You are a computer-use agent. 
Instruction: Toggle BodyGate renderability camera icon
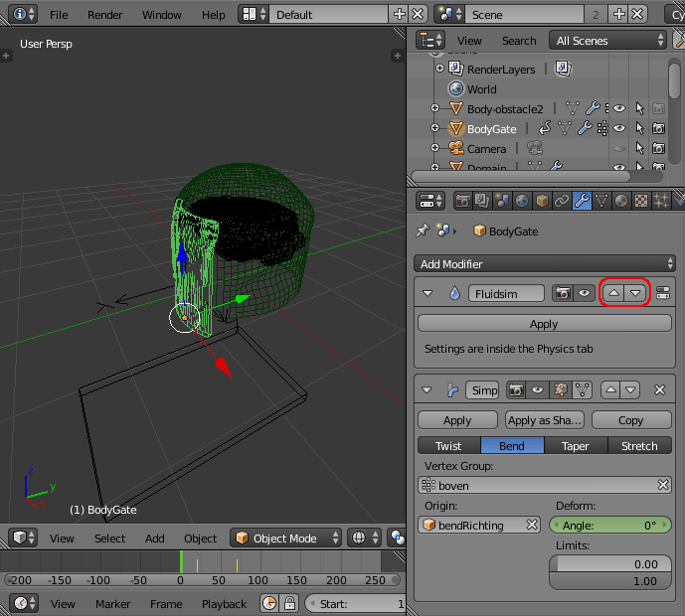tap(658, 128)
